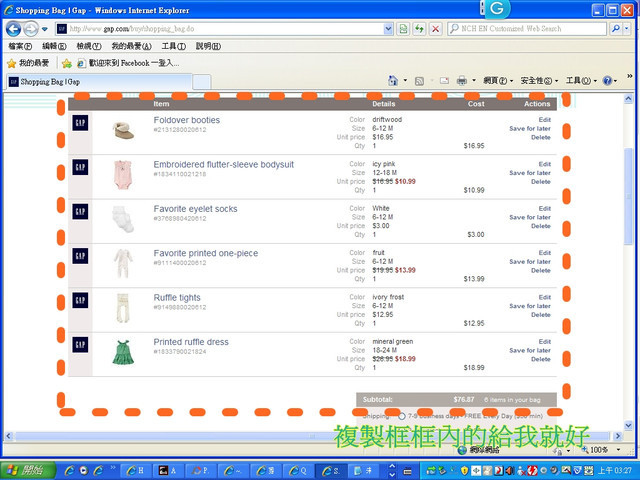The height and width of the screenshot is (480, 640).
Task: Open the Home button dropdown arrow
Action: 405,81
